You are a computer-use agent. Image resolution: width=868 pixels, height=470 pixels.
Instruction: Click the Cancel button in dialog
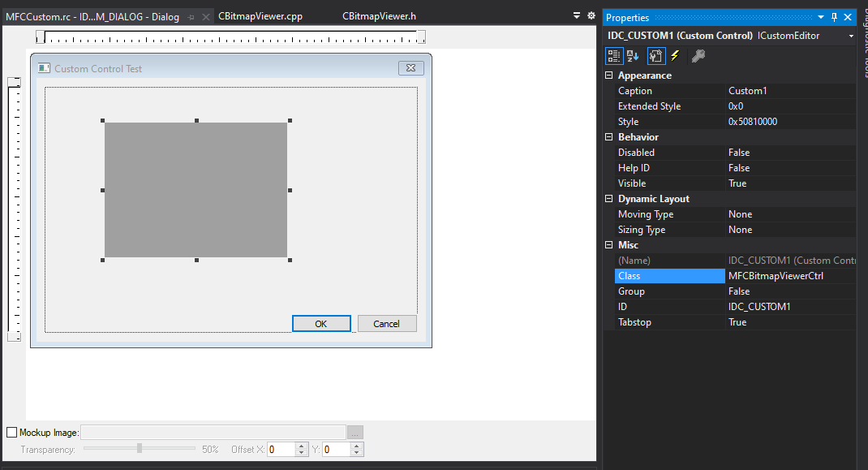pos(387,324)
